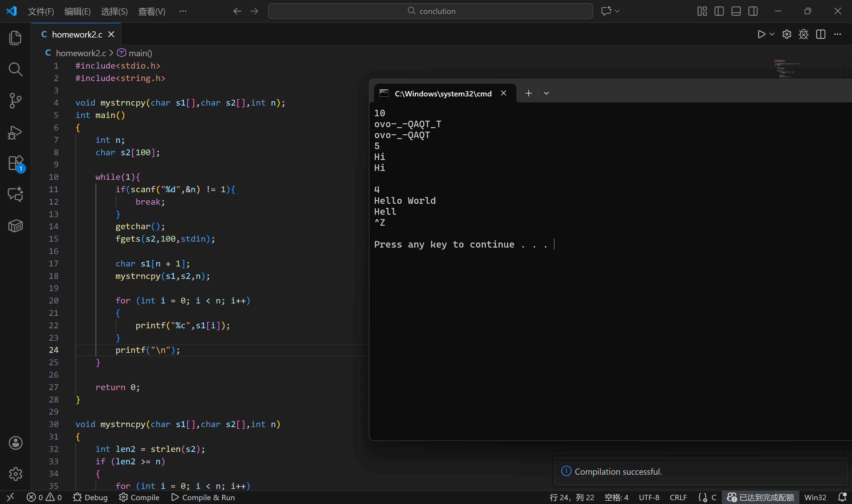Click the Debug button in status bar
Viewport: 852px width, 504px height.
(90, 497)
